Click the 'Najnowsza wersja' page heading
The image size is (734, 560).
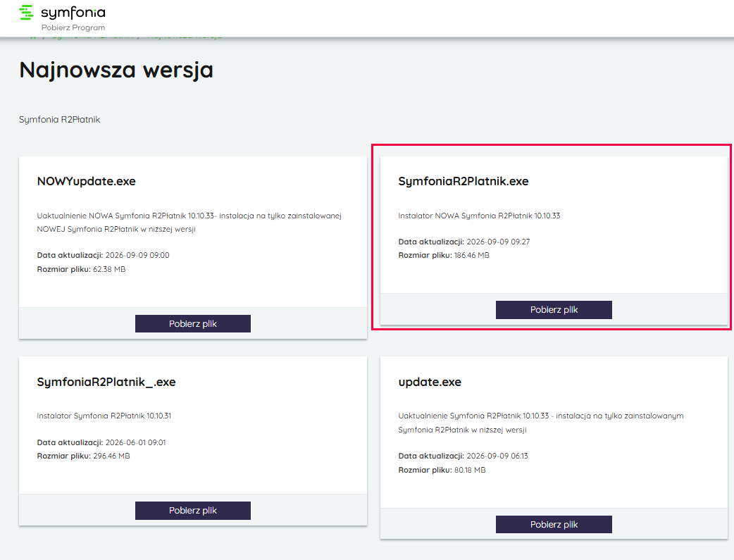pyautogui.click(x=116, y=70)
